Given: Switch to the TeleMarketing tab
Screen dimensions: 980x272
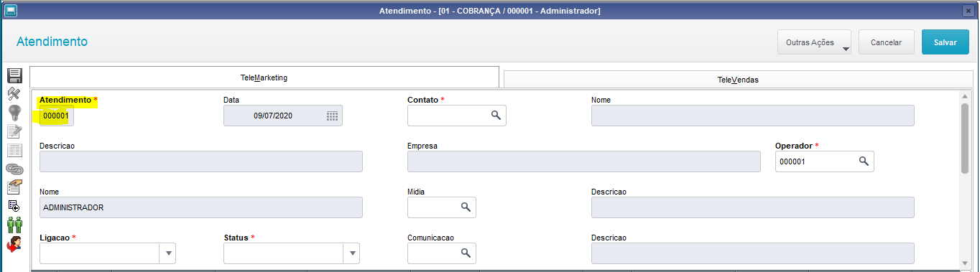Looking at the screenshot, I should tap(264, 77).
